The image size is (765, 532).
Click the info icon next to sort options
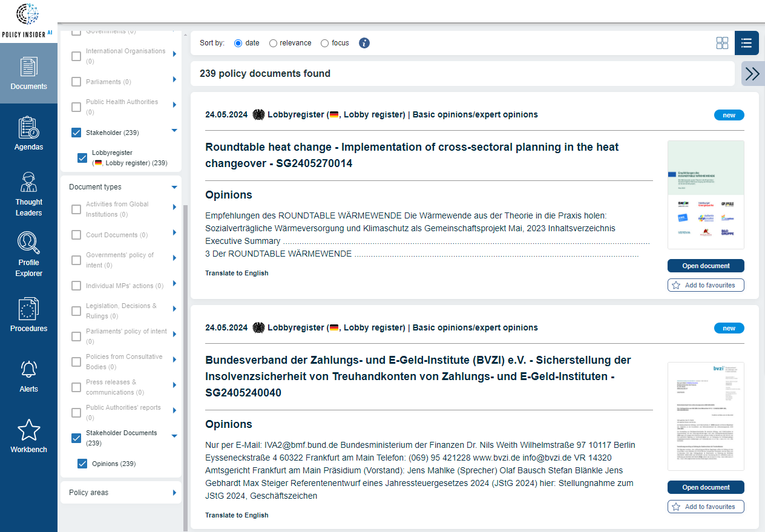tap(364, 43)
